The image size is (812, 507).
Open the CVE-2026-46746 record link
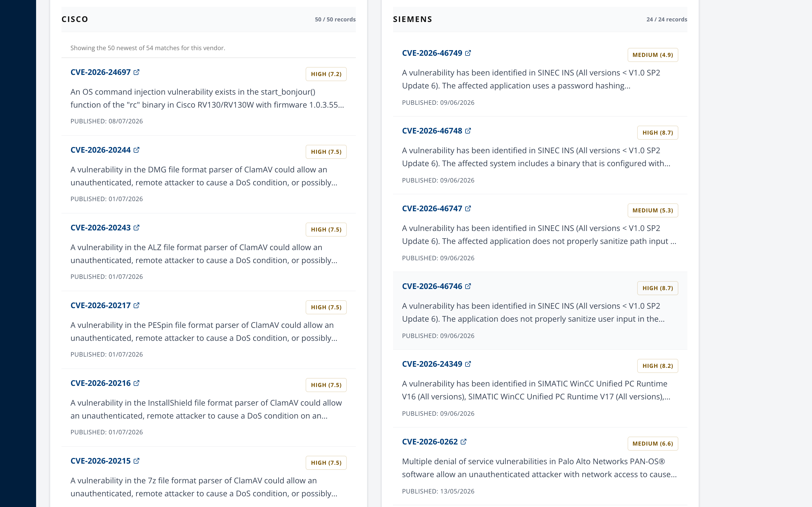click(432, 286)
